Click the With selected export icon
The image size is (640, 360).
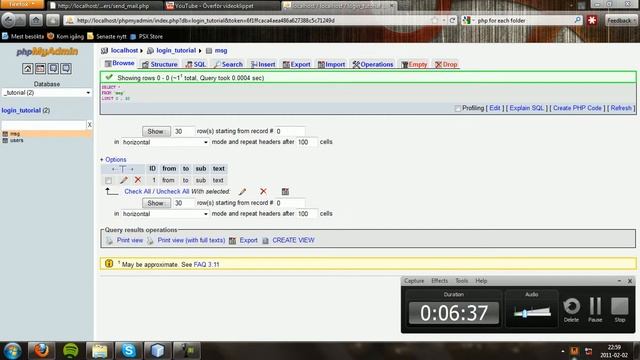coord(285,191)
